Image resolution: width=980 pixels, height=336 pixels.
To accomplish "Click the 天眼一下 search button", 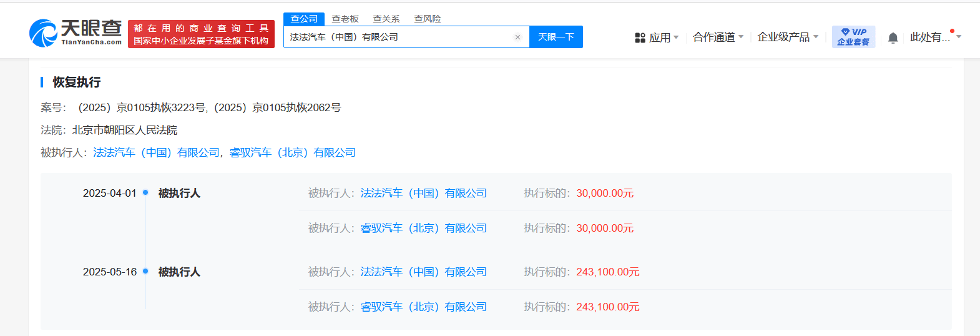I will 556,37.
